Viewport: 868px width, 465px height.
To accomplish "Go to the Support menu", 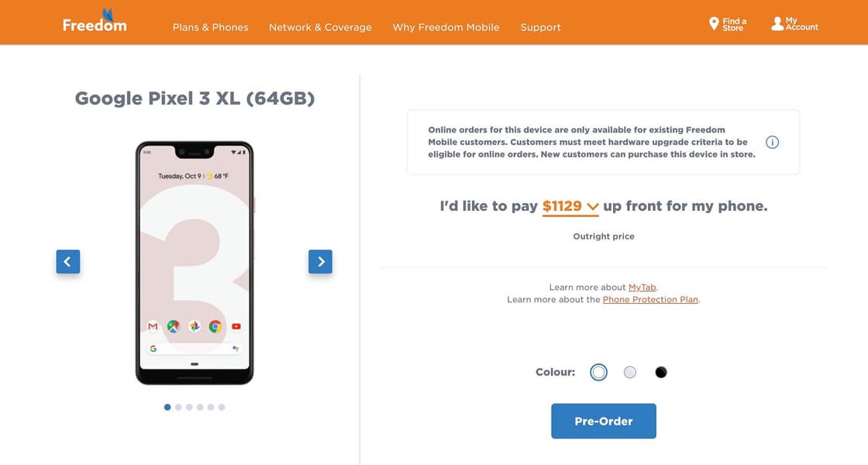I will click(540, 27).
